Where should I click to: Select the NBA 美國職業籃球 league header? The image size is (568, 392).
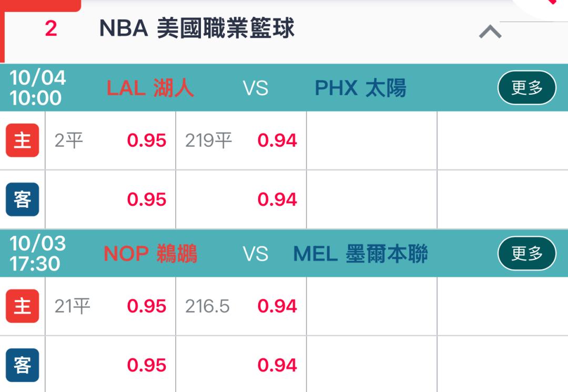tap(197, 28)
